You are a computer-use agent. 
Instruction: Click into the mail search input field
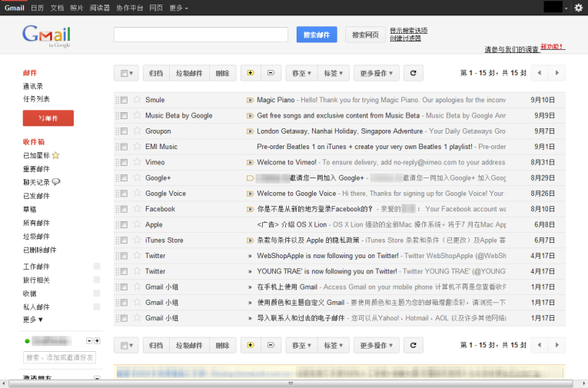point(201,35)
